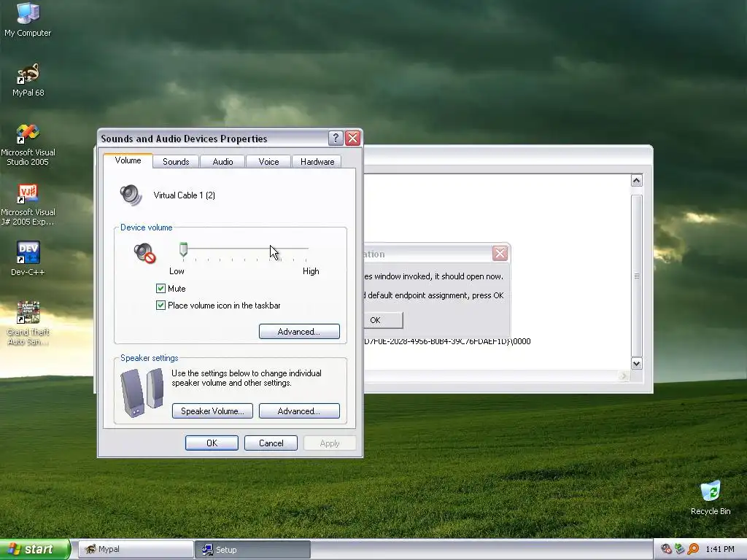This screenshot has height=560, width=747.
Task: Click the Virtual Cable 1 (2) device name
Action: click(x=185, y=195)
